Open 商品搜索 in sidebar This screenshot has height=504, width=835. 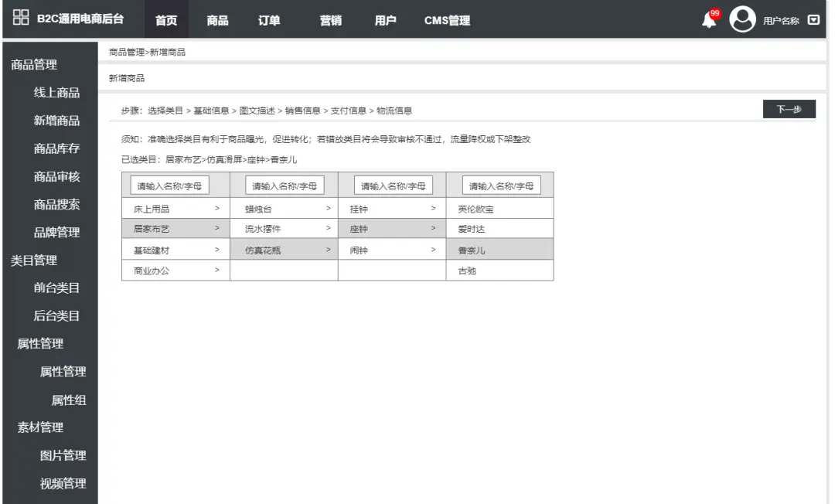tap(56, 204)
